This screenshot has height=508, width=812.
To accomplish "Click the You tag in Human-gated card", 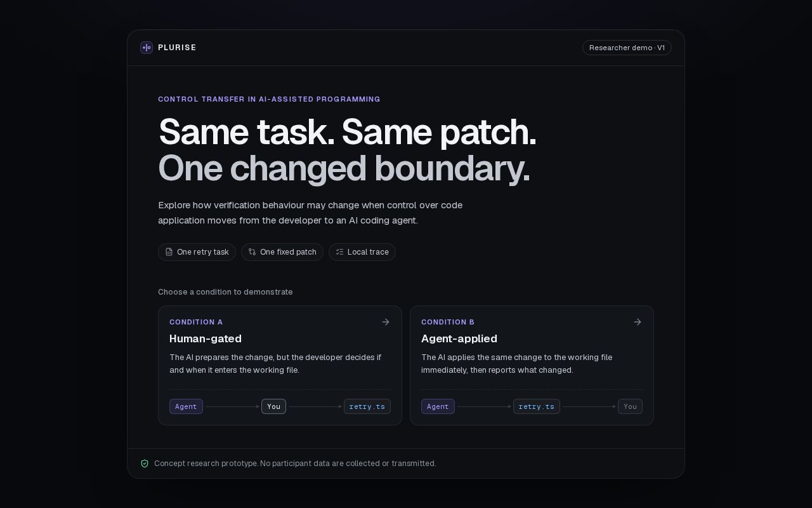I will coord(273,406).
